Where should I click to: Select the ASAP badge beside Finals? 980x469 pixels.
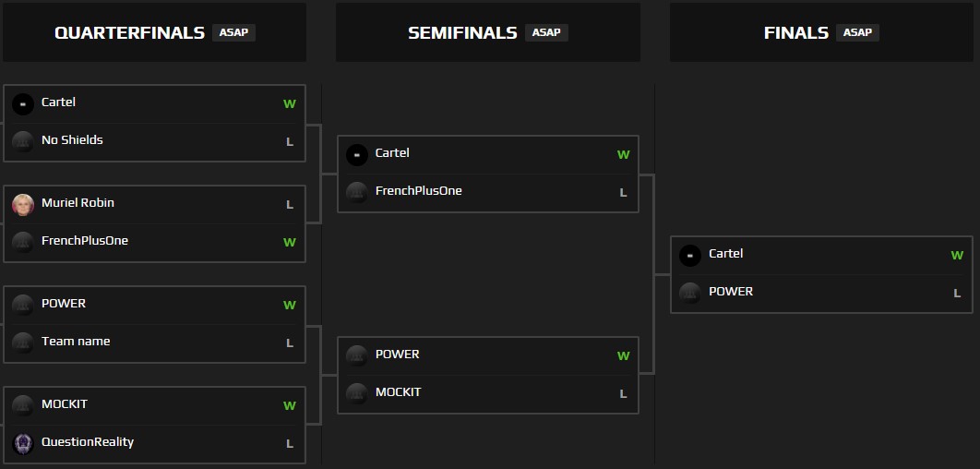pyautogui.click(x=857, y=32)
